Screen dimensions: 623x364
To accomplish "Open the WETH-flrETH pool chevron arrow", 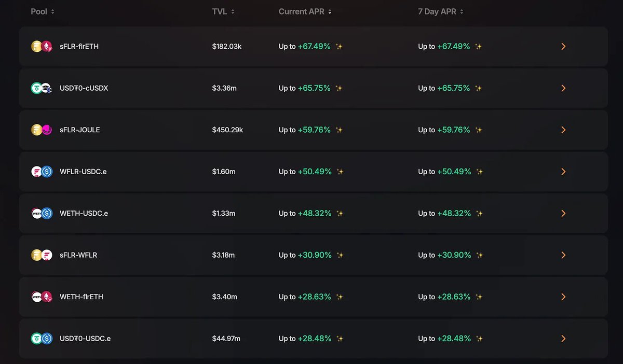I will tap(563, 297).
